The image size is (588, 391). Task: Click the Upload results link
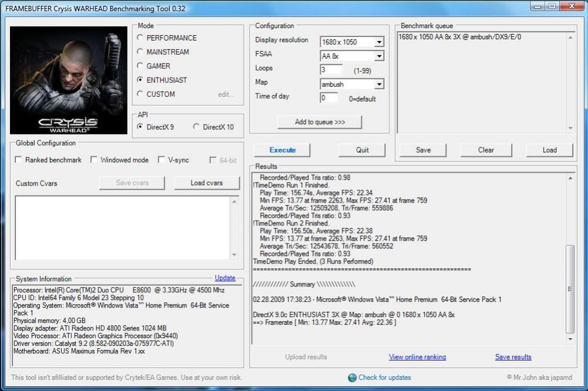click(x=306, y=357)
